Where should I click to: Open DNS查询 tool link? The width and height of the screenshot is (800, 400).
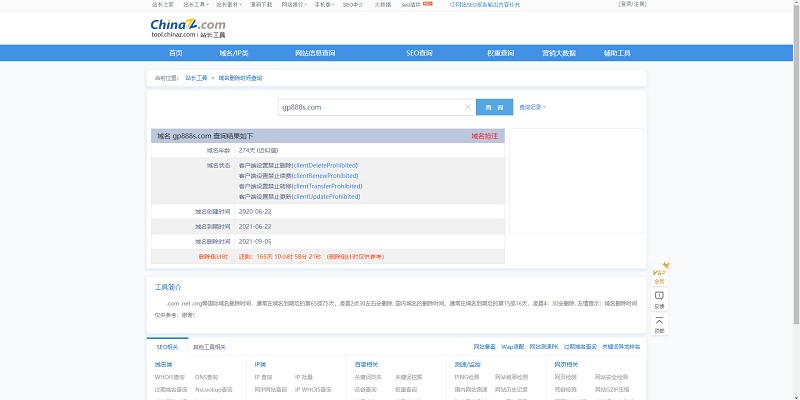(x=207, y=377)
